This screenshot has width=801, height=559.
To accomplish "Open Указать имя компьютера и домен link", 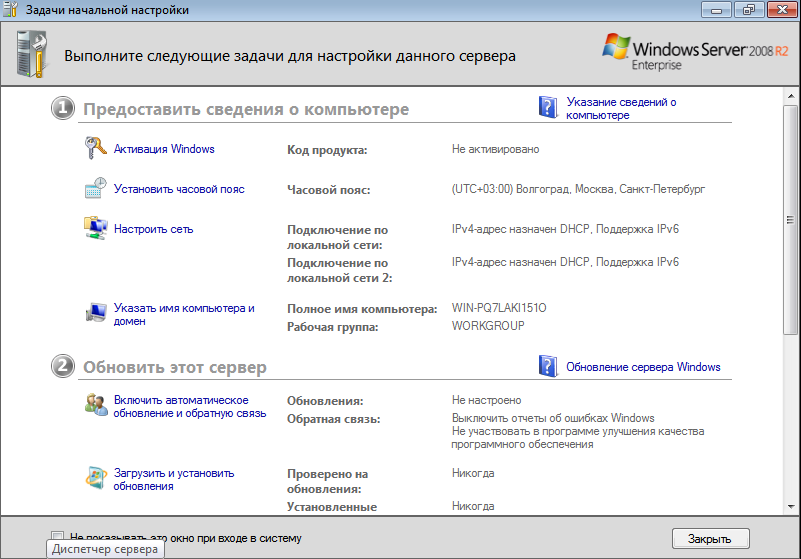I will pyautogui.click(x=184, y=314).
